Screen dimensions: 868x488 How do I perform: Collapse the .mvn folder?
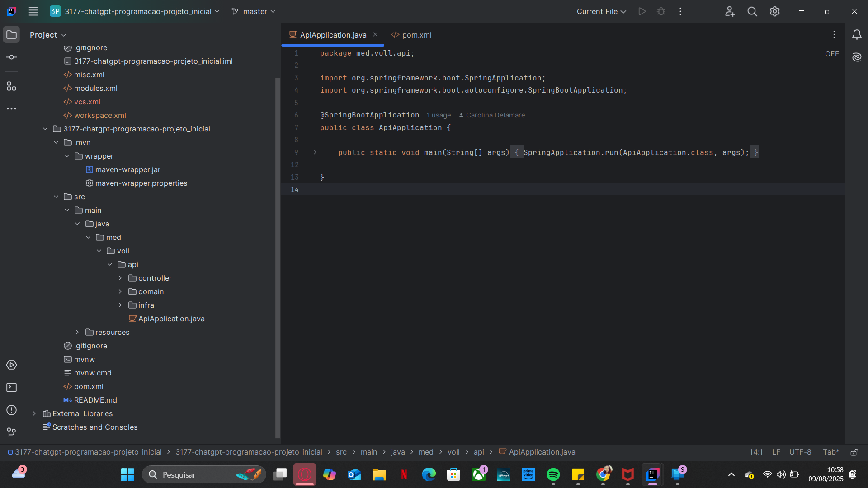click(56, 142)
